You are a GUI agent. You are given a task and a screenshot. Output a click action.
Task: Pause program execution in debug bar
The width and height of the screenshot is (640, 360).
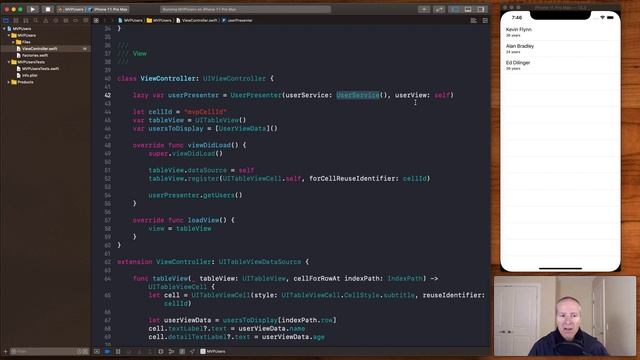118,351
